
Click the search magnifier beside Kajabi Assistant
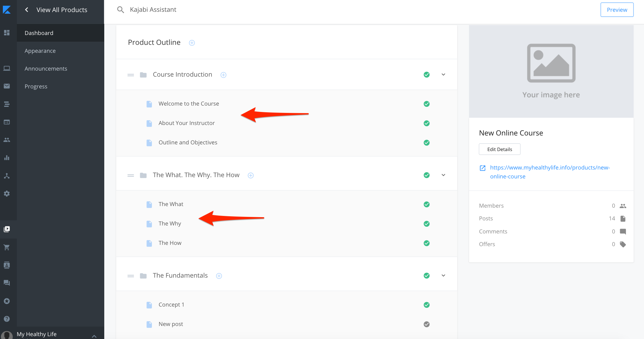coord(120,10)
